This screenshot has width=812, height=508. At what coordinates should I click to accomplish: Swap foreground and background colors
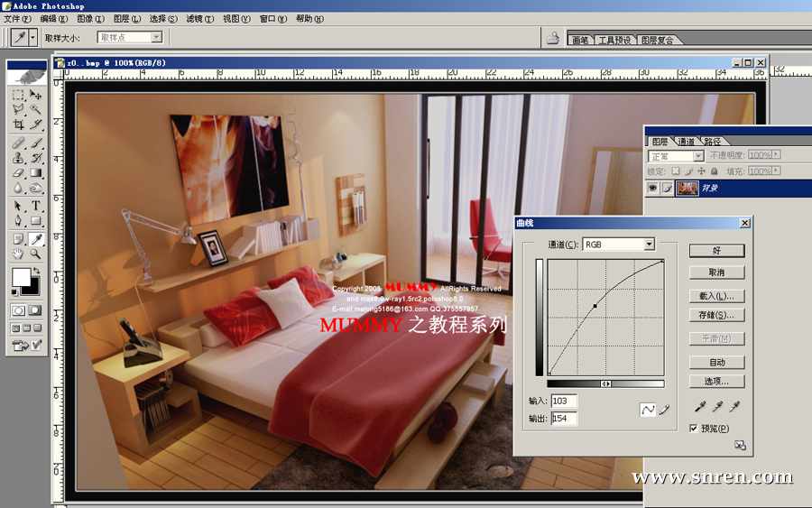click(36, 271)
